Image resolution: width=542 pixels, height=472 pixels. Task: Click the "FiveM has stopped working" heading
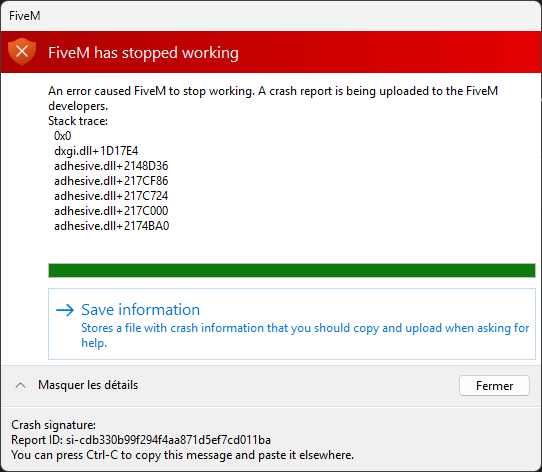pyautogui.click(x=143, y=53)
